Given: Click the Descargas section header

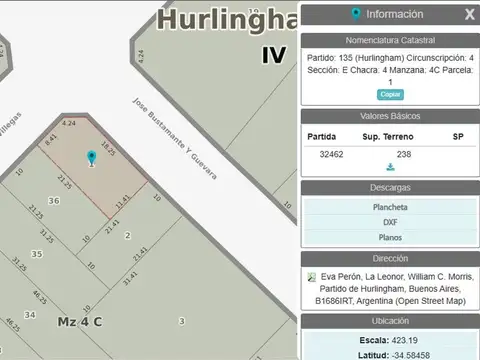Looking at the screenshot, I should pos(390,188).
